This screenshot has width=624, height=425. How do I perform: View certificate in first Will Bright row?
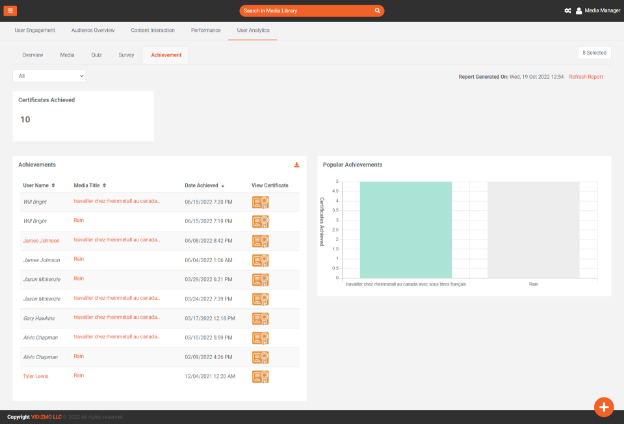[x=260, y=202]
